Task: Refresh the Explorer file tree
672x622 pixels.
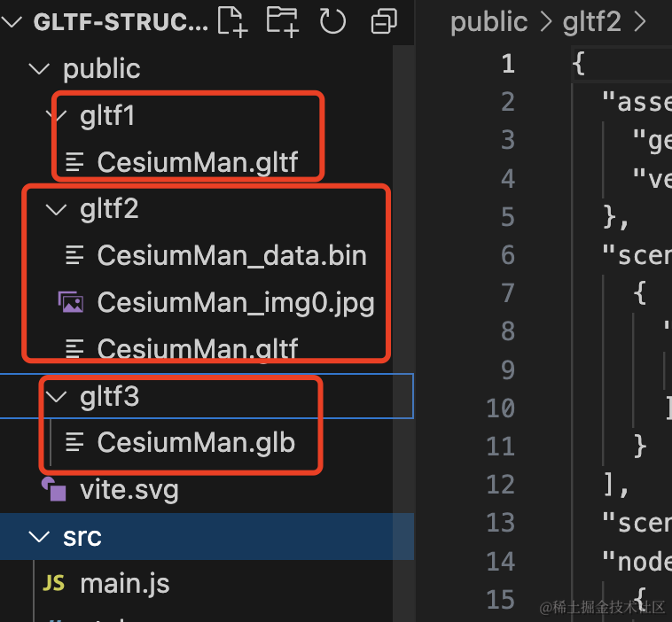Action: tap(332, 21)
